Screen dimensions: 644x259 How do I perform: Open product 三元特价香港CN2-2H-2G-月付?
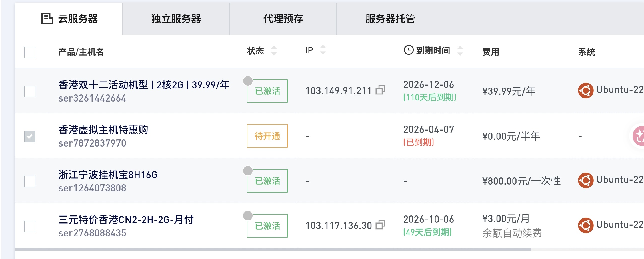[126, 220]
